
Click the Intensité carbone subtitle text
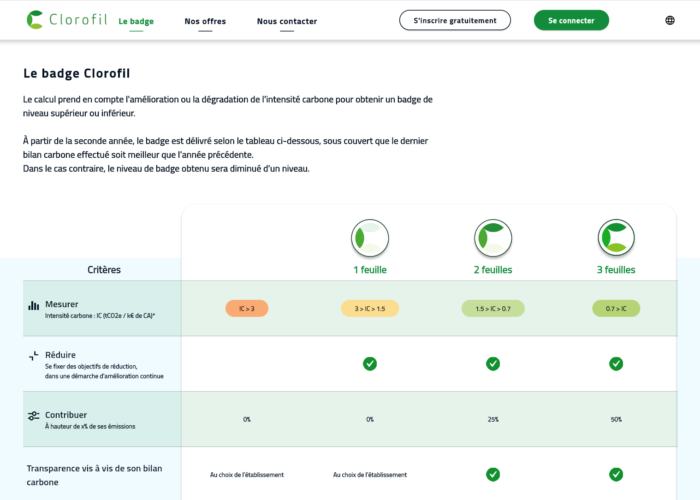click(100, 316)
